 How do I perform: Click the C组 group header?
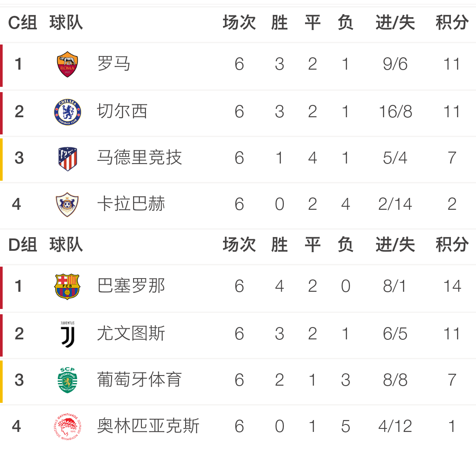pyautogui.click(x=22, y=23)
